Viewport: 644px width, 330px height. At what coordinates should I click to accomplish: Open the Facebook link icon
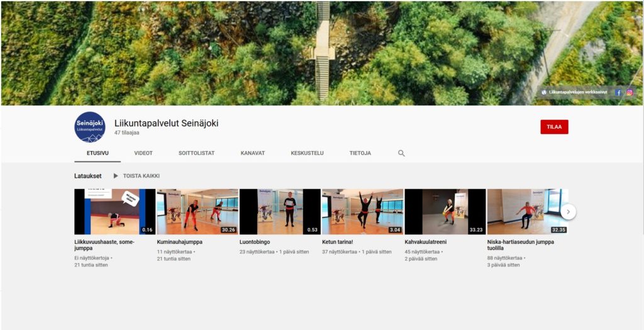618,92
